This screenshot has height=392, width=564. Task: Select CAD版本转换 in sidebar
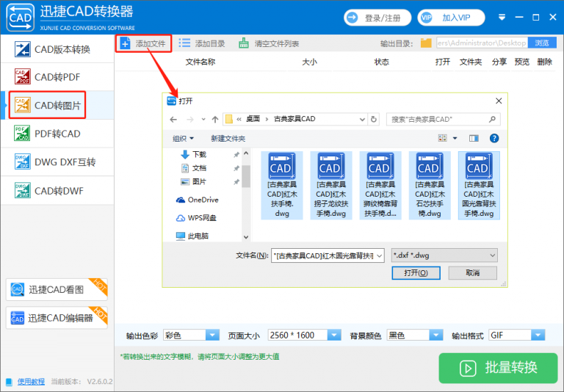pos(57,49)
